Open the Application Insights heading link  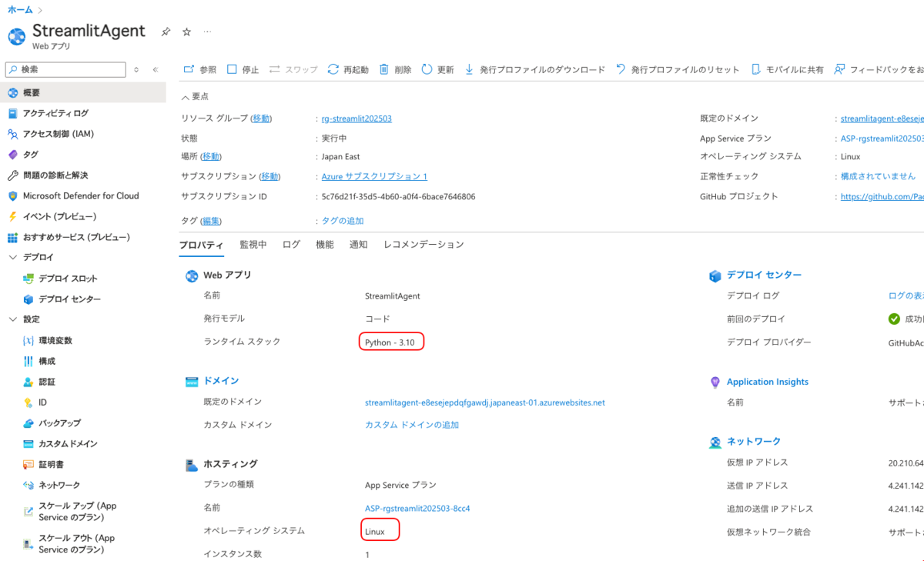(768, 382)
